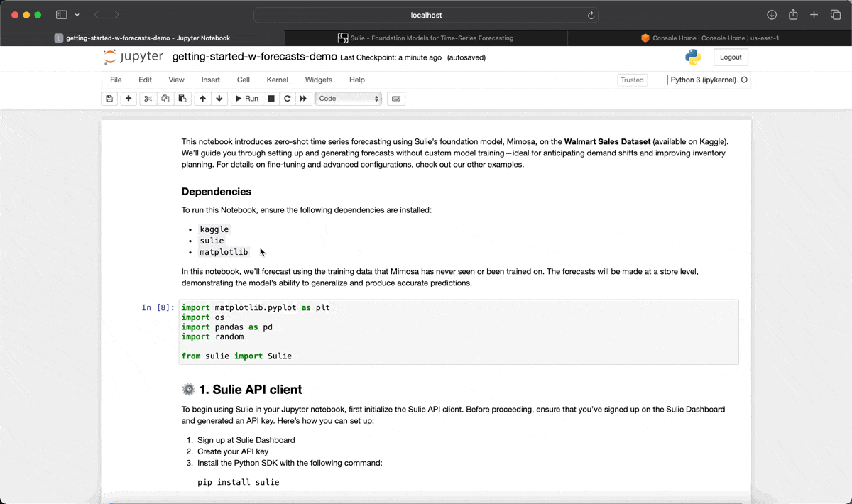Open the command palette keyboard icon

(x=396, y=99)
